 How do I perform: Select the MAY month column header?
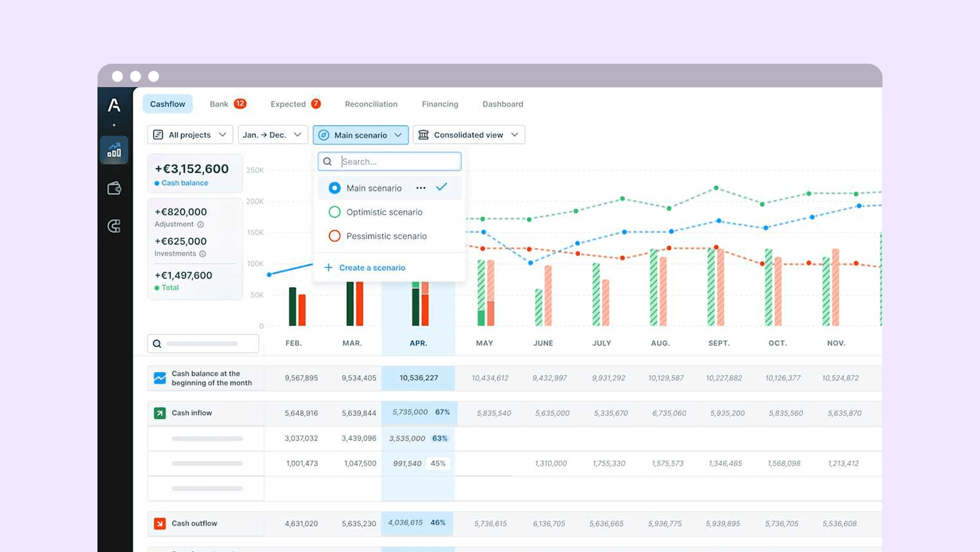tap(485, 343)
